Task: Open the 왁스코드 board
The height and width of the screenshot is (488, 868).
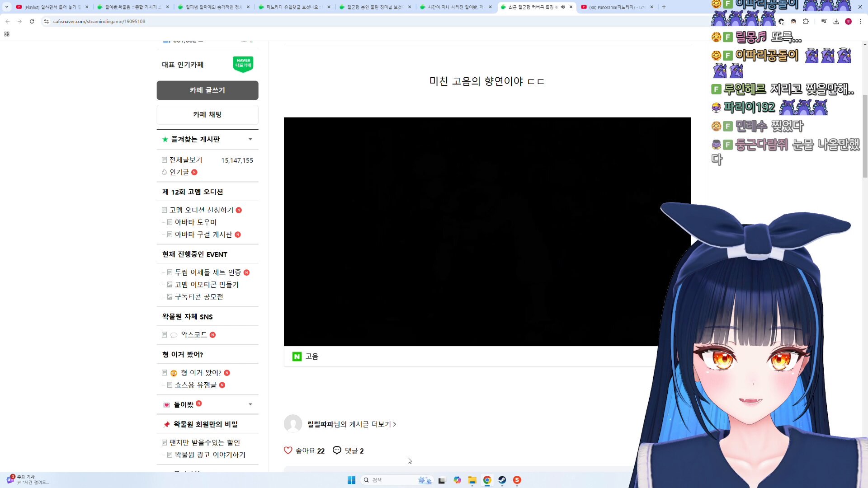Action: pyautogui.click(x=193, y=335)
